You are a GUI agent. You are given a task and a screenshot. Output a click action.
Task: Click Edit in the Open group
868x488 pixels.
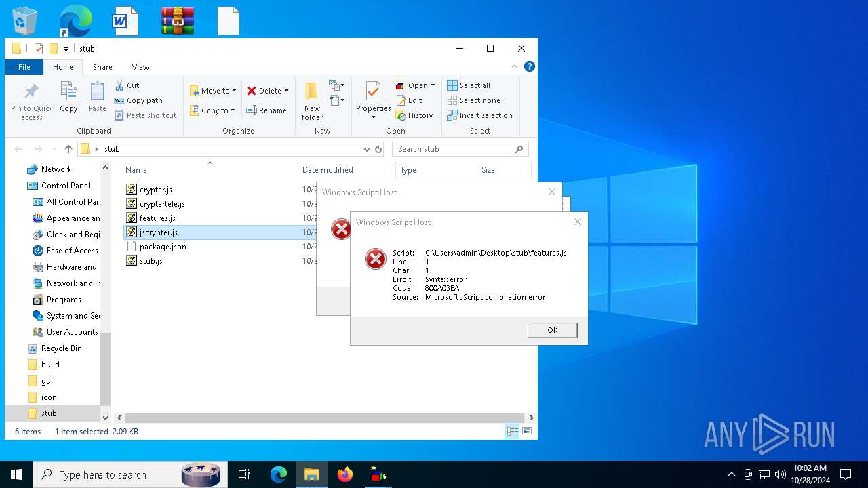tap(410, 100)
